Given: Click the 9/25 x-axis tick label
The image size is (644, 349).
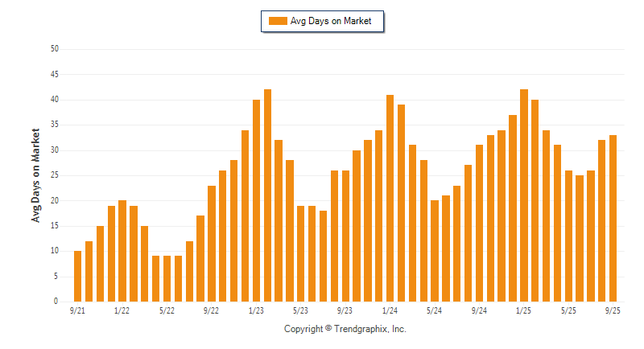Looking at the screenshot, I should (x=613, y=311).
